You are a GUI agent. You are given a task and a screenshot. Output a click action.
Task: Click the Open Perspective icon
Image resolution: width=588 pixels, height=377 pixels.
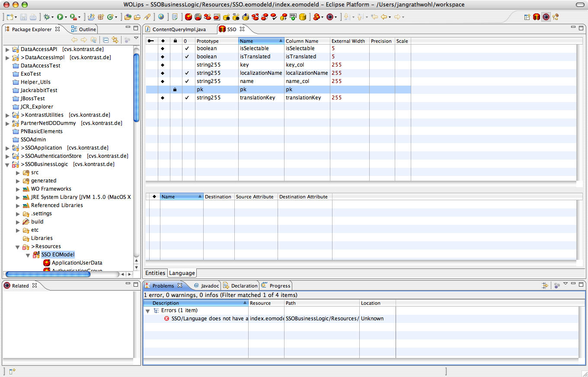coord(527,17)
